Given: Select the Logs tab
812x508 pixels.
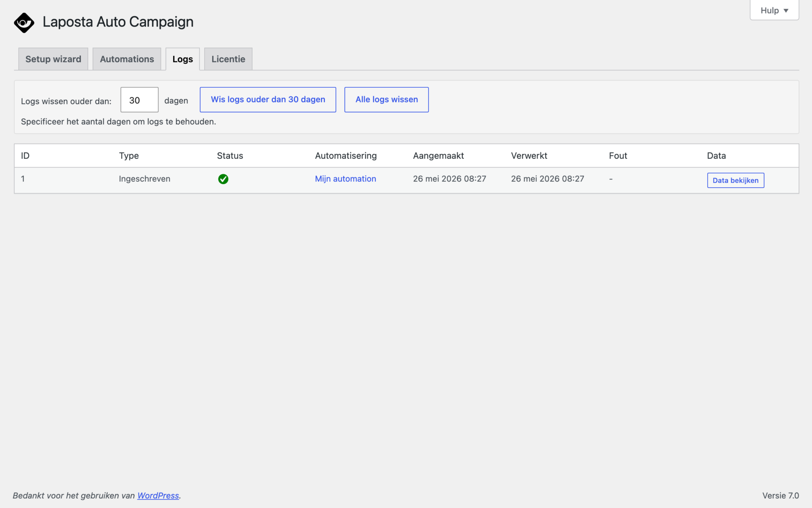Looking at the screenshot, I should tap(183, 59).
